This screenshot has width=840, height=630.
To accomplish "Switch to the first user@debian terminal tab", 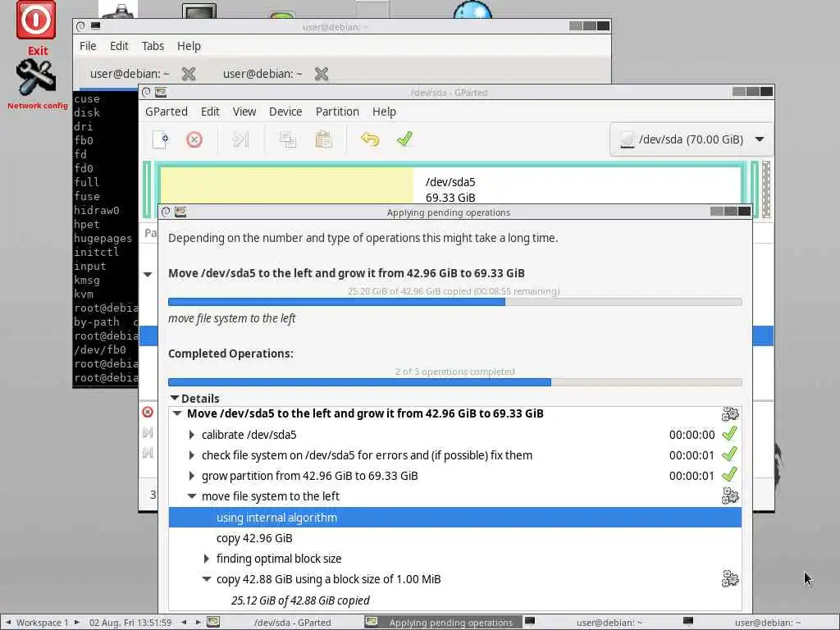I will (x=130, y=74).
